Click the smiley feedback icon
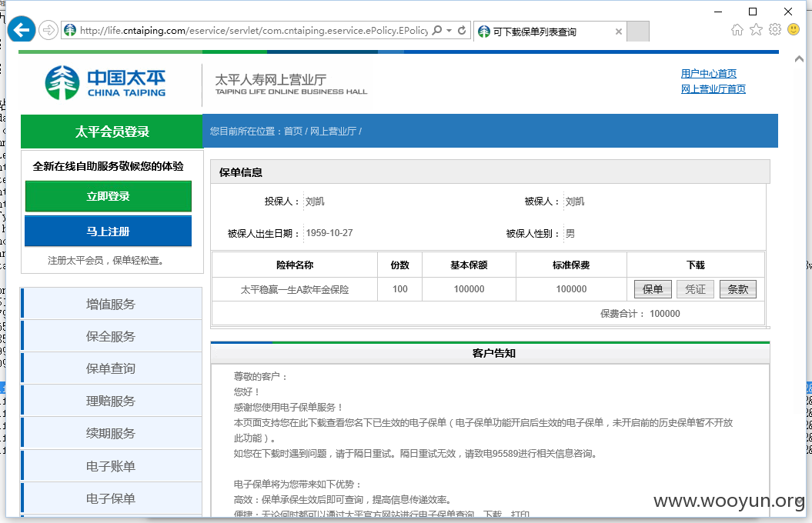This screenshot has width=812, height=523. (x=794, y=29)
